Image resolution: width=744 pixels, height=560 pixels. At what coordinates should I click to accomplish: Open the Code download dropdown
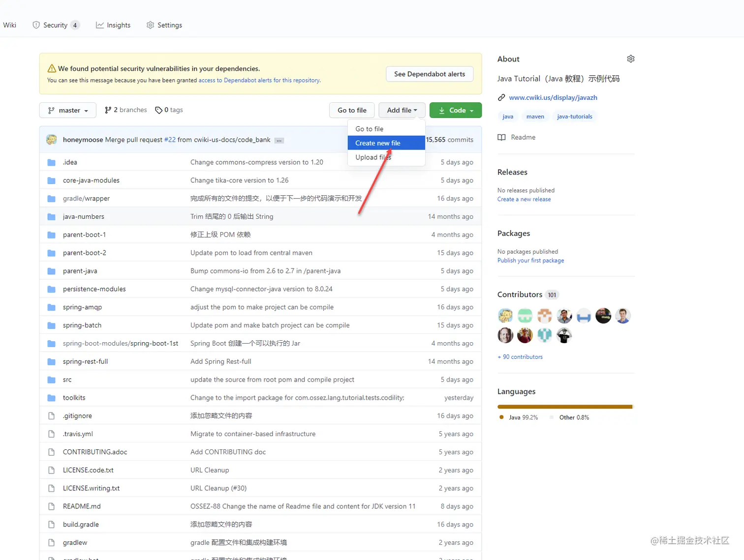click(455, 110)
